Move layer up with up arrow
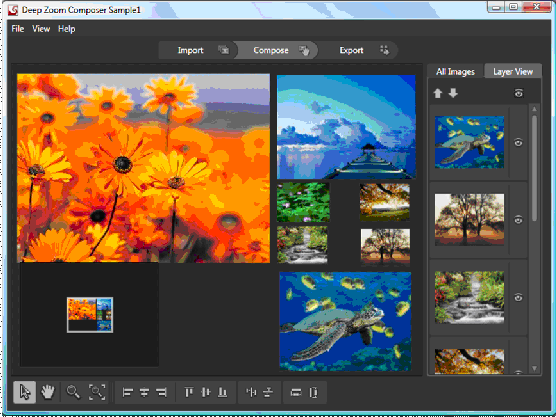This screenshot has height=417, width=556. click(x=438, y=93)
